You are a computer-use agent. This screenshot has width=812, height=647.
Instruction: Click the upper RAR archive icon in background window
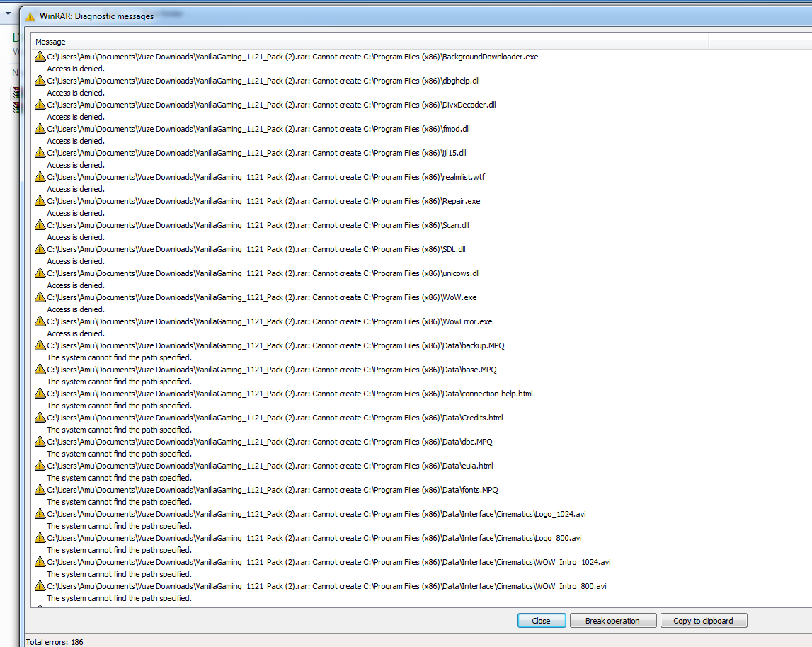coord(16,93)
